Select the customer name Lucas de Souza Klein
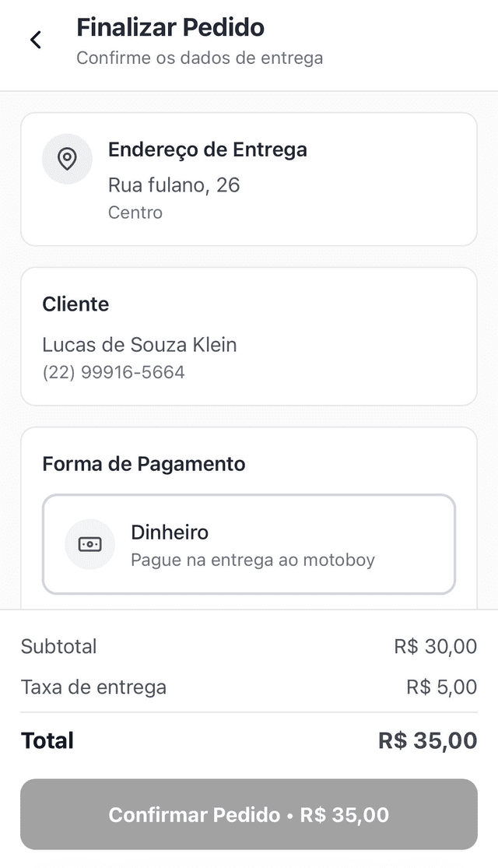Viewport: 498px width, 868px height. tap(139, 344)
